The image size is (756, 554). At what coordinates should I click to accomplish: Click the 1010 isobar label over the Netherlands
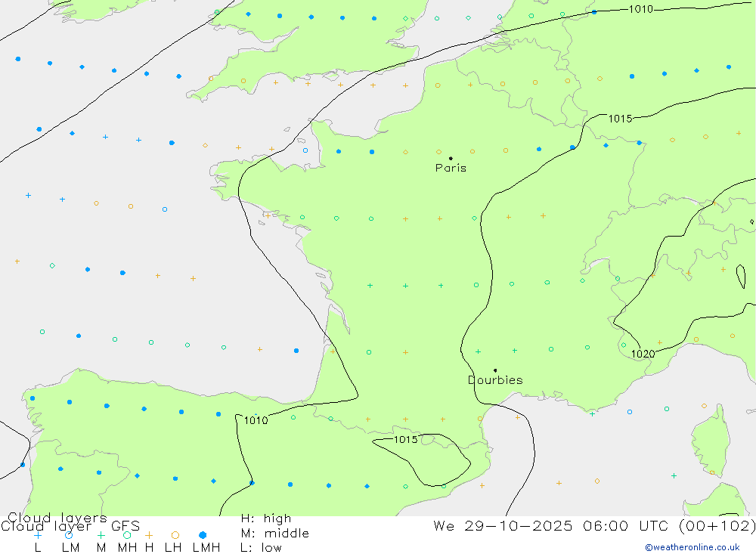point(641,9)
